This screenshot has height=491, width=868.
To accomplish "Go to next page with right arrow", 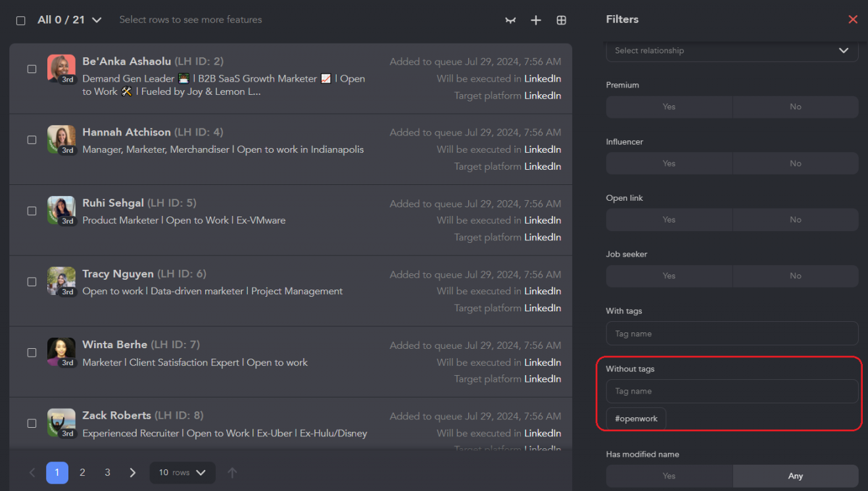I will (x=133, y=473).
